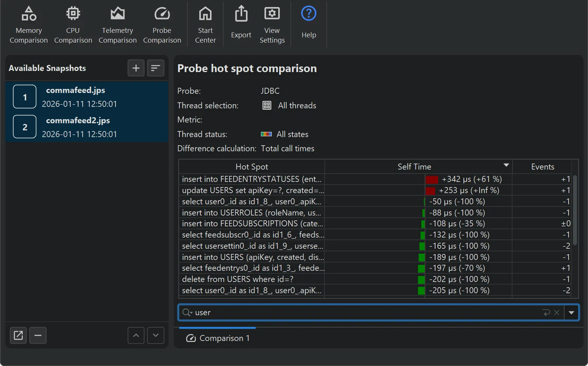Click the sort snapshots icon button
The width and height of the screenshot is (588, 366).
tap(156, 68)
